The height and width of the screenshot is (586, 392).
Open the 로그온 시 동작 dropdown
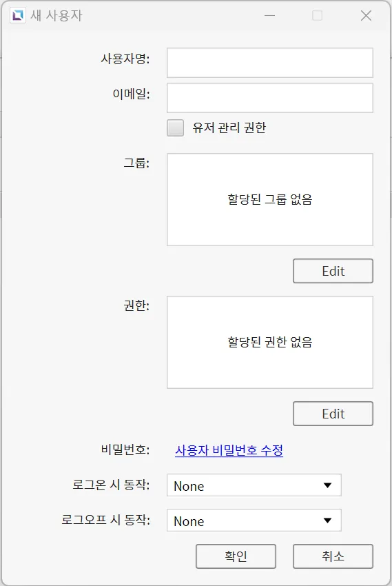254,485
